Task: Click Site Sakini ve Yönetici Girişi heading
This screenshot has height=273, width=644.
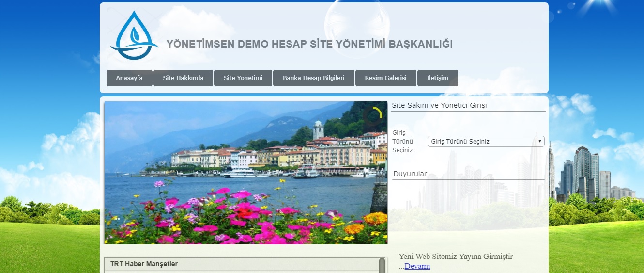Action: click(x=439, y=105)
